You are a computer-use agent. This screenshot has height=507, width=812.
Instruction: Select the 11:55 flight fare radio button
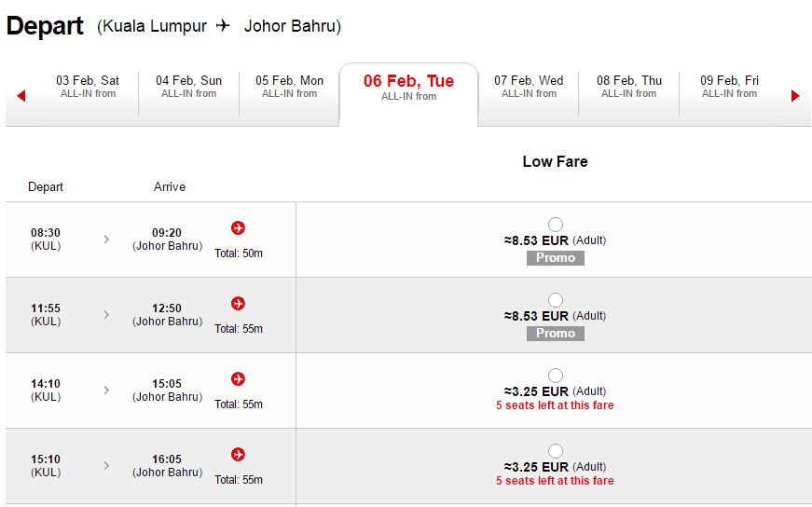[x=556, y=300]
